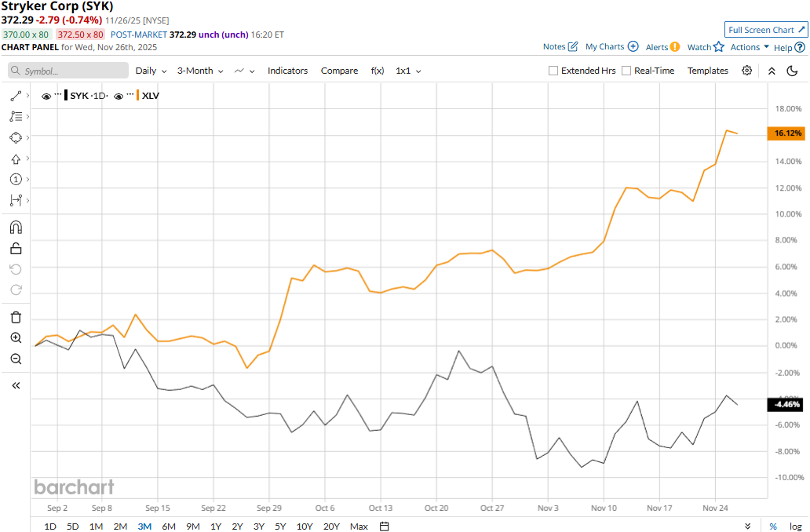The width and height of the screenshot is (810, 532).
Task: Click the Notes link
Action: point(554,46)
